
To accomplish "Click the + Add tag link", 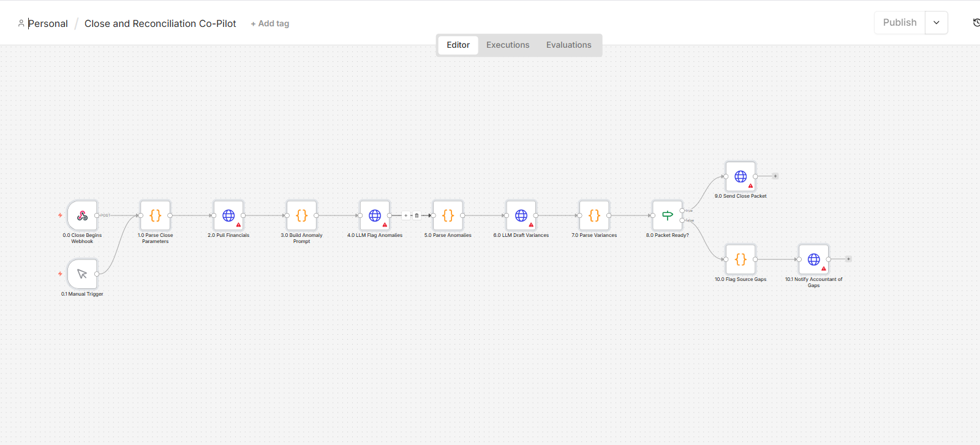I will [x=269, y=23].
